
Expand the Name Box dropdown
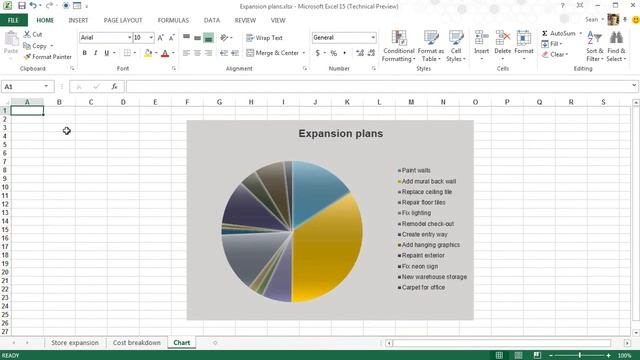(x=46, y=86)
